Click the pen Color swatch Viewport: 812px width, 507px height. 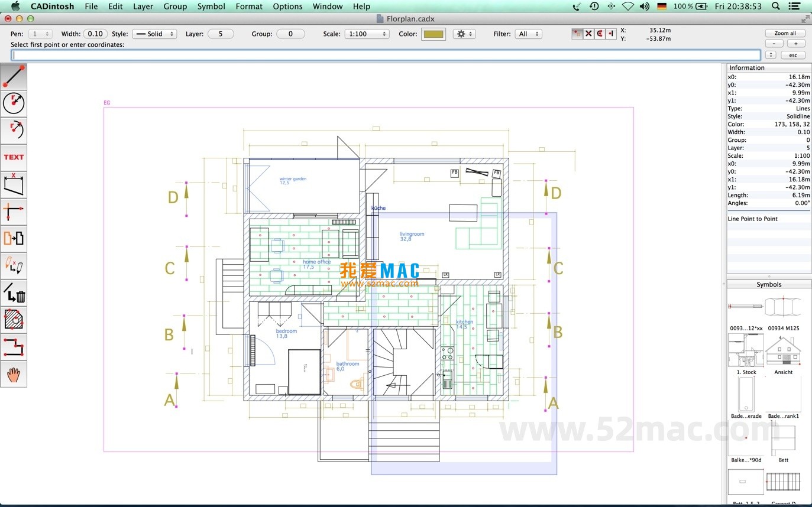click(x=434, y=34)
